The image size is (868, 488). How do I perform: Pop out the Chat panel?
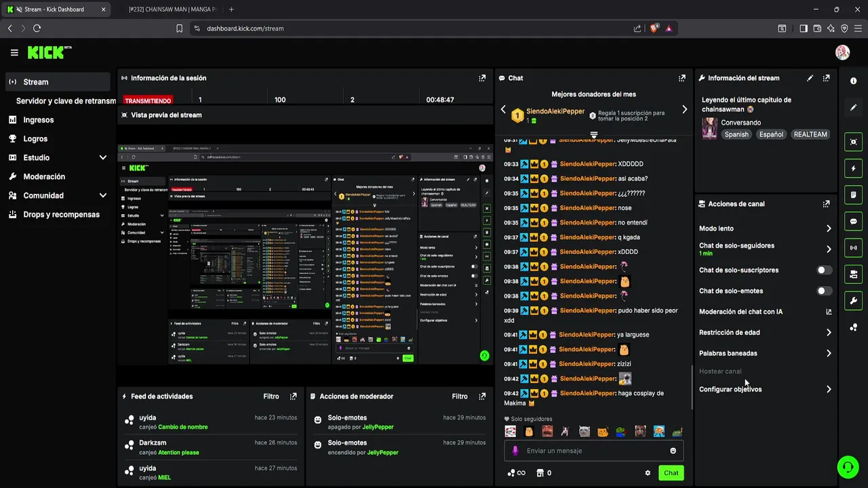(682, 78)
